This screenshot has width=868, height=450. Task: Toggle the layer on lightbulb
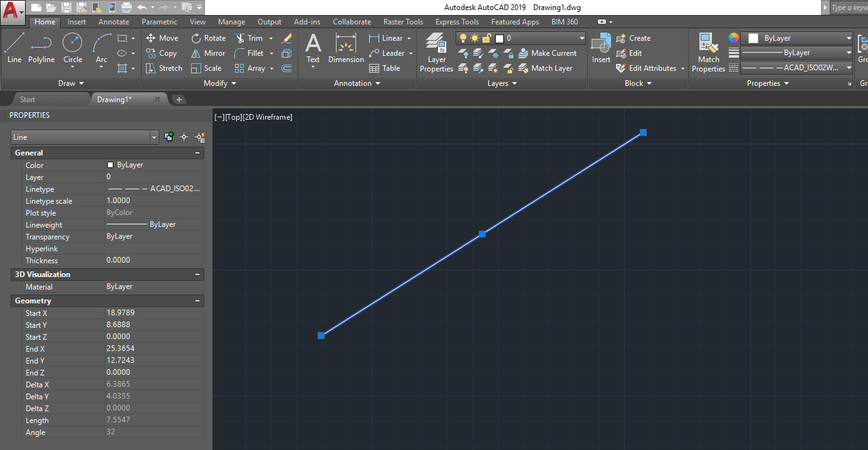coord(463,38)
